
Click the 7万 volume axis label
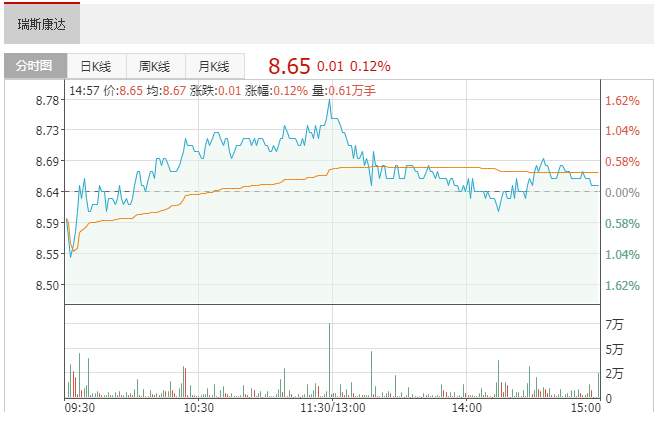click(614, 325)
